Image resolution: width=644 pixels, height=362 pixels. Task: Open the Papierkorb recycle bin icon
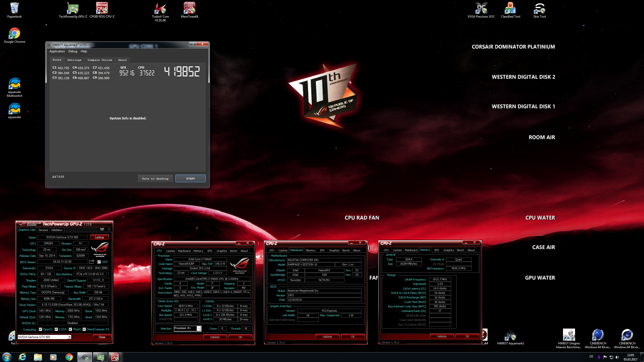tap(14, 10)
